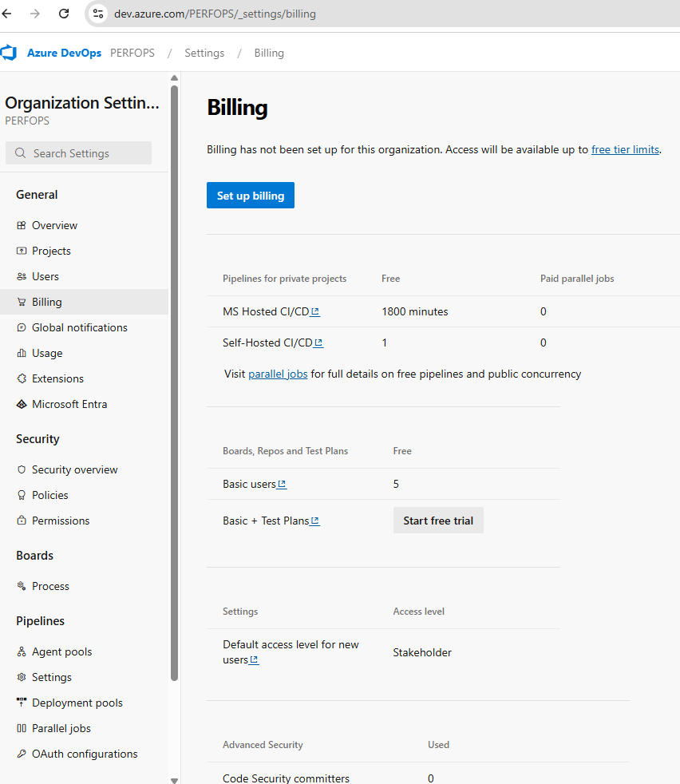This screenshot has height=784, width=680.
Task: Click Billing in the breadcrumb
Action: pyautogui.click(x=269, y=53)
